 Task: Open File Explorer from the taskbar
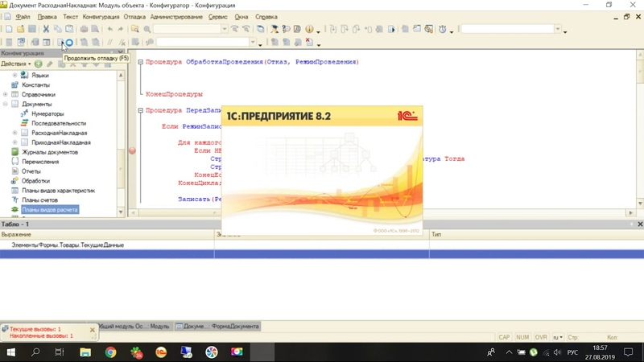coord(85,352)
